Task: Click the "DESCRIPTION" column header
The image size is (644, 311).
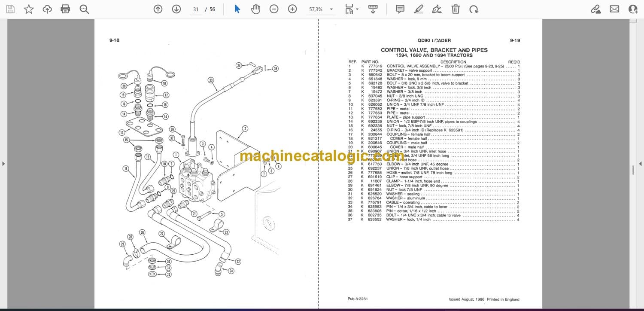Action: click(x=453, y=62)
